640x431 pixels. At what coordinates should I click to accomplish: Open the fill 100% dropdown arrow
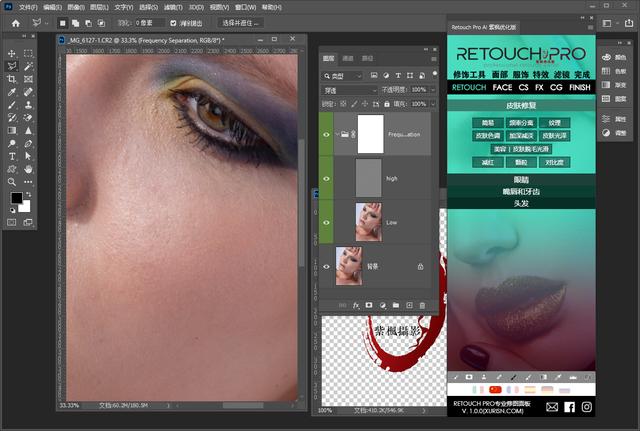tap(433, 104)
